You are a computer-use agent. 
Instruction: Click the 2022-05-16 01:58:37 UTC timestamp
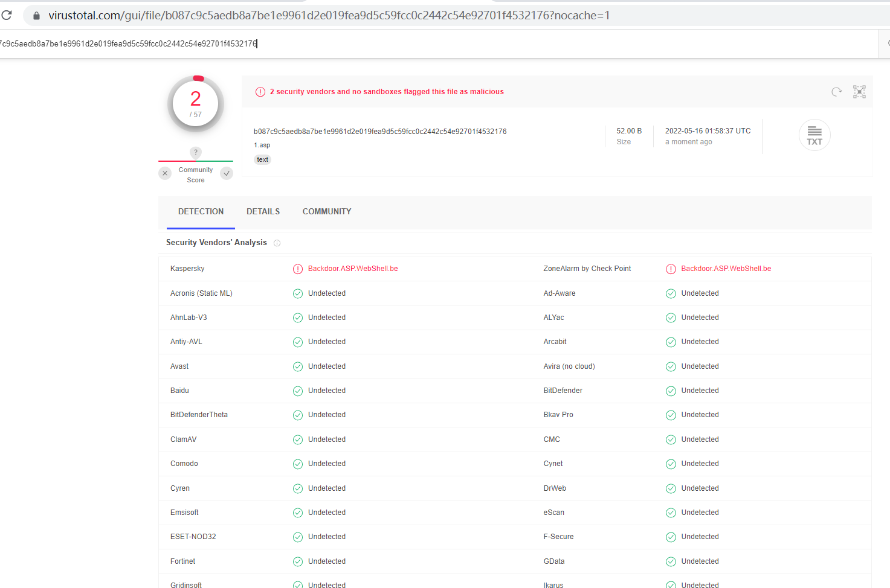click(x=708, y=131)
